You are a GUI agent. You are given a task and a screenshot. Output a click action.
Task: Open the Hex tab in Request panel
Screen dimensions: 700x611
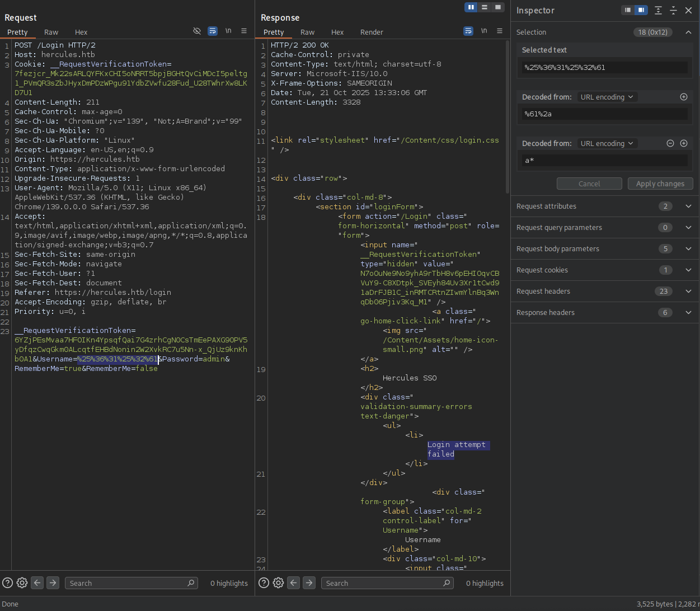click(x=81, y=32)
